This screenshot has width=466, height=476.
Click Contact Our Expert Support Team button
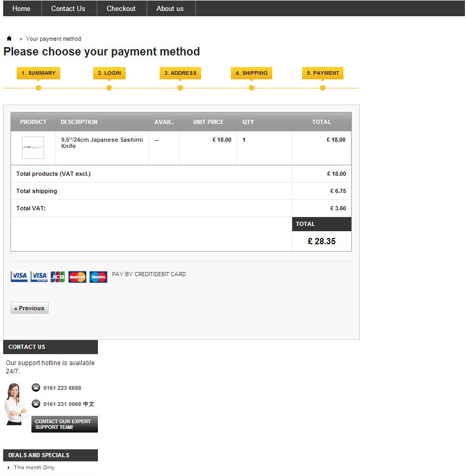point(64,424)
